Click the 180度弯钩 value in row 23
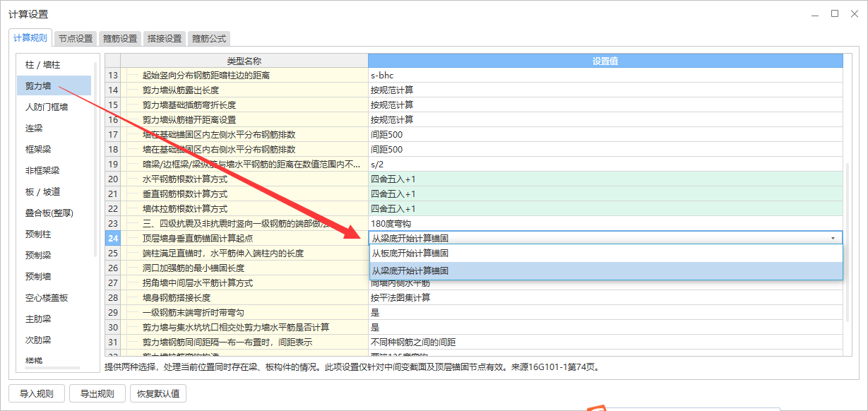Viewport: 868px width, 411px height. [x=605, y=223]
